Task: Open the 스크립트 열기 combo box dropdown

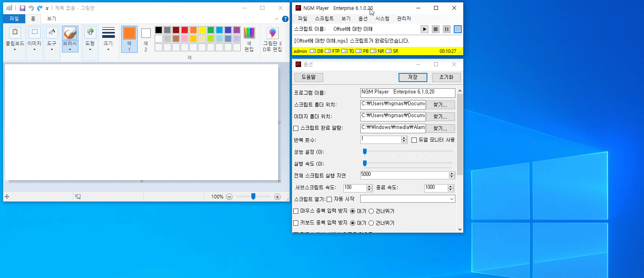Action: [451, 199]
